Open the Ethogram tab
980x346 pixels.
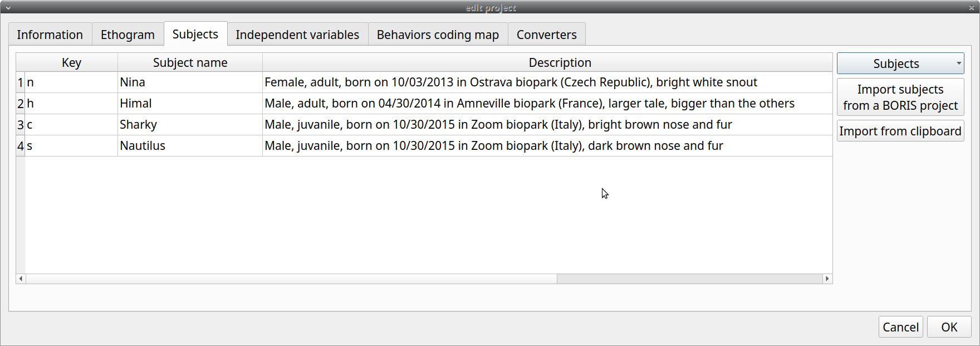[x=128, y=35]
